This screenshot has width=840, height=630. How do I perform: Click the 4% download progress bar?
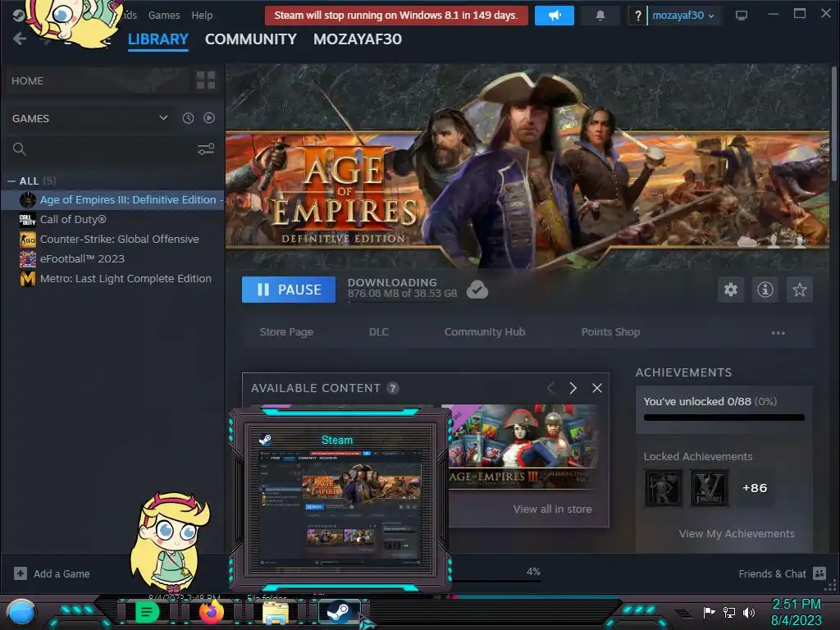click(x=495, y=580)
